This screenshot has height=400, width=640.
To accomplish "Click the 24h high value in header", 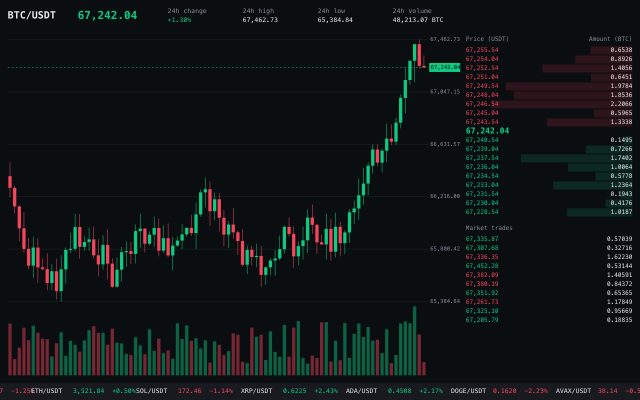I will (x=260, y=20).
